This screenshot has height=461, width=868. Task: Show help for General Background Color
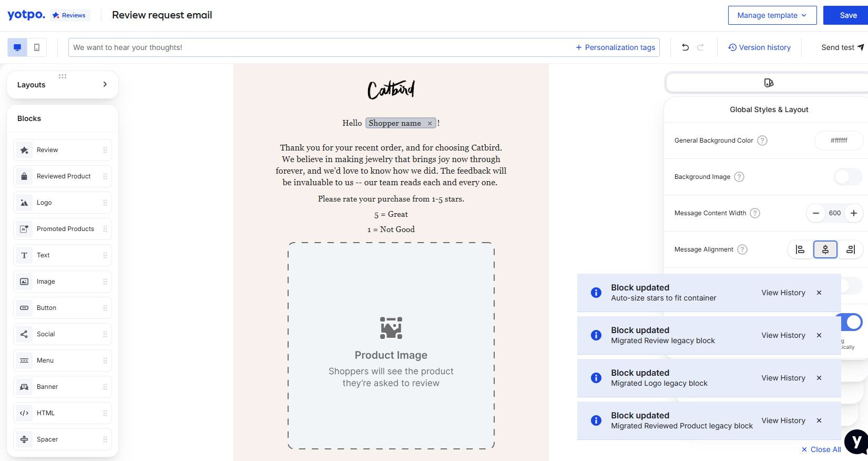762,141
